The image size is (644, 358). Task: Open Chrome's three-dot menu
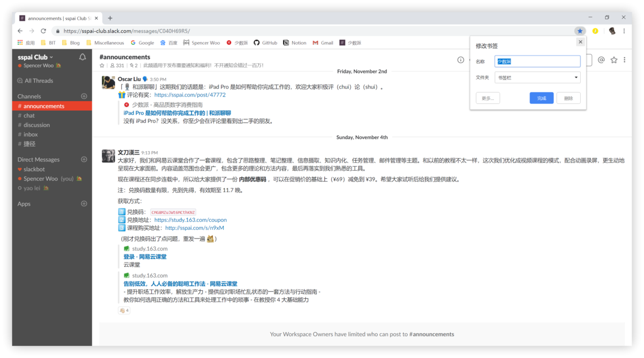point(624,31)
